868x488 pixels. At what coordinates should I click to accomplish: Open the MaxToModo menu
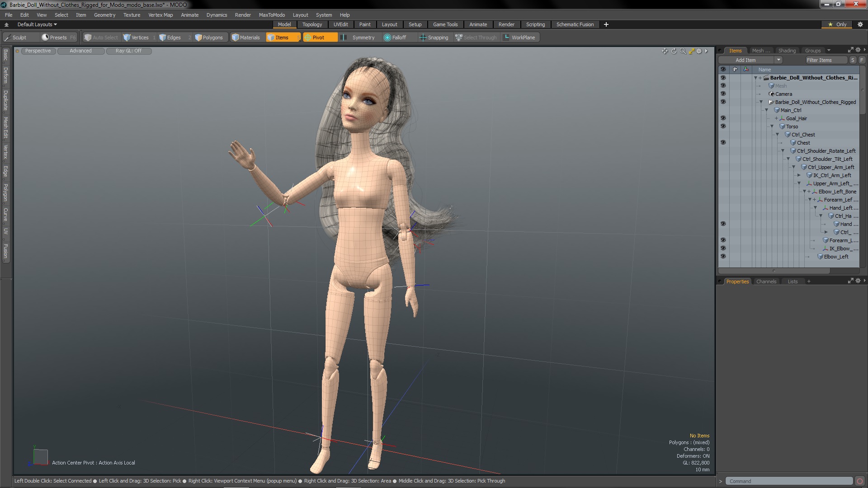[x=272, y=15]
